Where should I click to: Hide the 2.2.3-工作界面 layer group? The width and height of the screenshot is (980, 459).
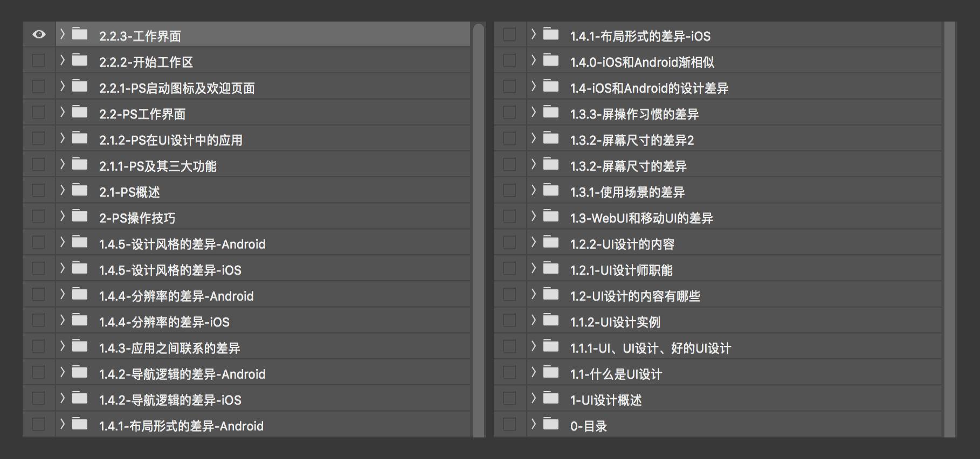tap(39, 34)
